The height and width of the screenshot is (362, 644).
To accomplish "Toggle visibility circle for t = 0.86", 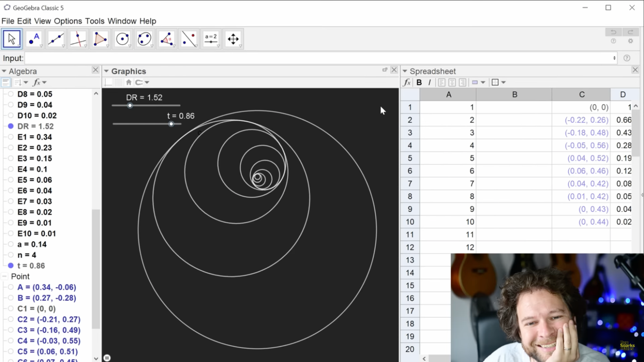I will (11, 266).
